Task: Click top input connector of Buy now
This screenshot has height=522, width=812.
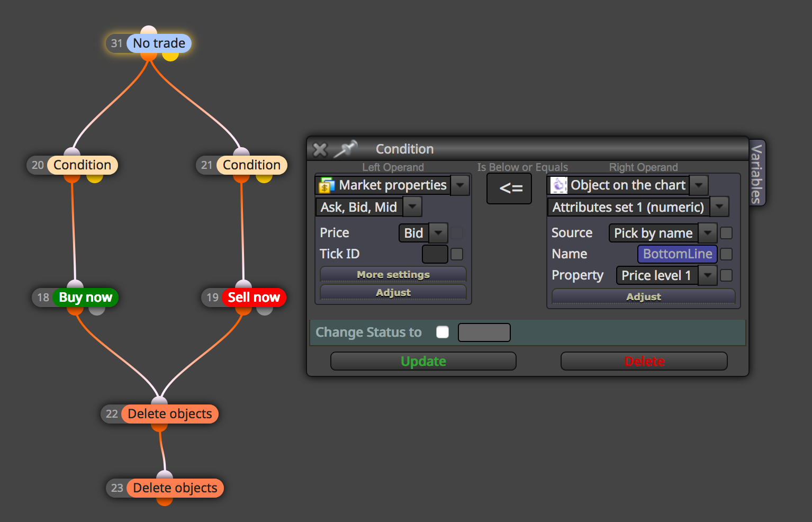Action: click(75, 284)
